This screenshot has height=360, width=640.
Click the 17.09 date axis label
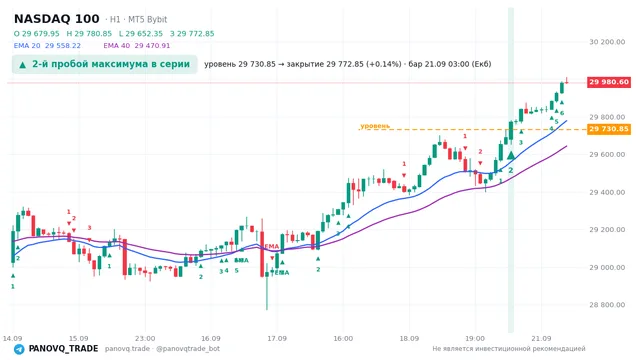[x=277, y=338]
